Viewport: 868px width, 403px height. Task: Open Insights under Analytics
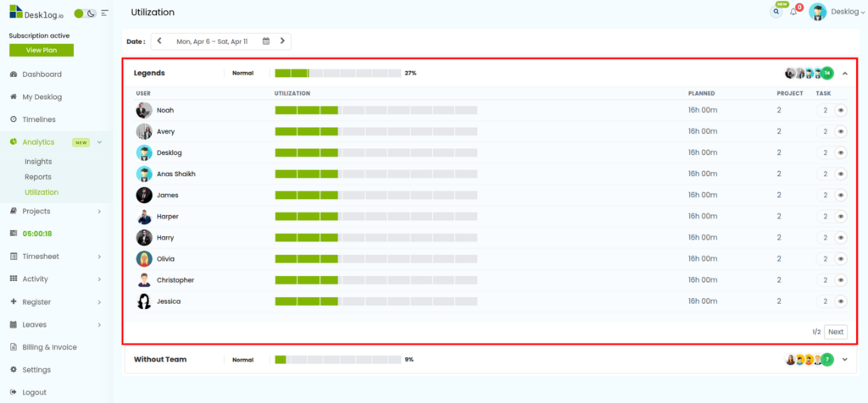coord(38,161)
